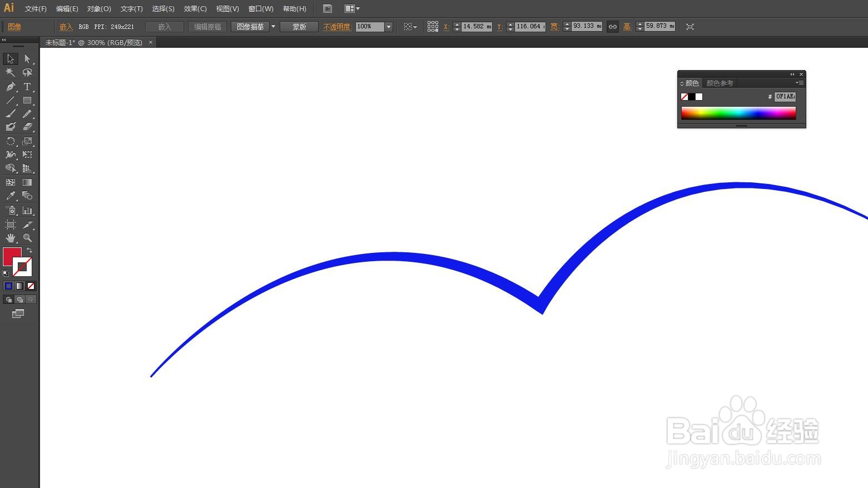This screenshot has height=488, width=868.
Task: Select the Type tool
Action: 27,87
